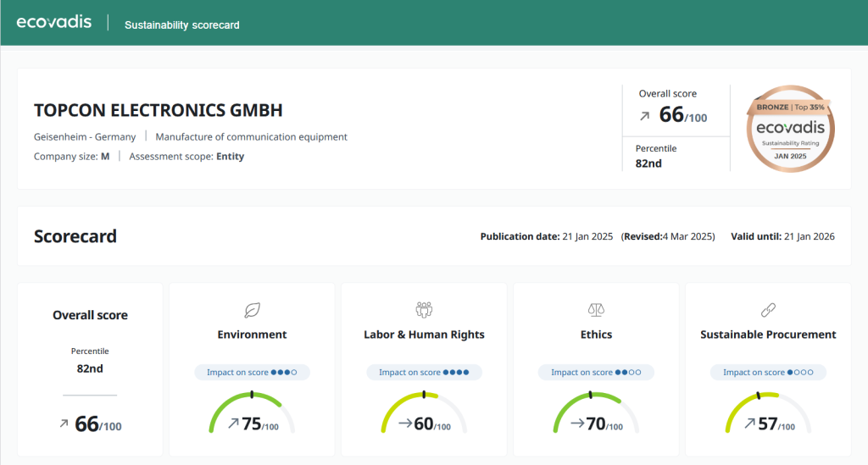Click 82nd percentile in the Overall score tile

90,368
